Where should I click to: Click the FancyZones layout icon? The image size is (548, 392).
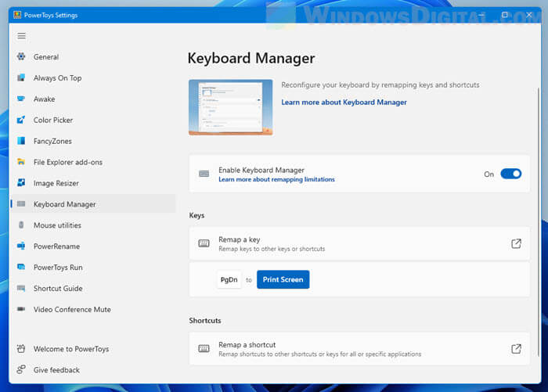21,141
